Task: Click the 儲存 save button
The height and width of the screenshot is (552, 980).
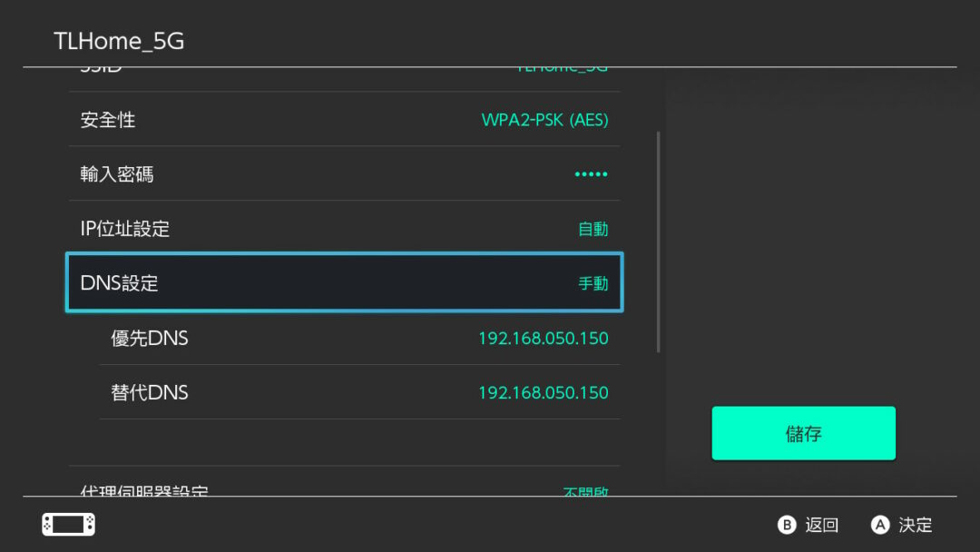Action: pos(803,433)
